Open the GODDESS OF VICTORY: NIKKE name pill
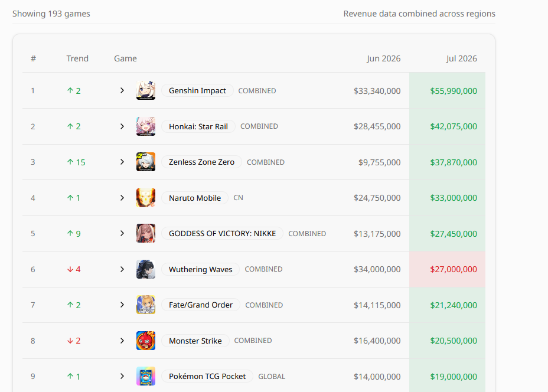The height and width of the screenshot is (392, 548). (222, 233)
